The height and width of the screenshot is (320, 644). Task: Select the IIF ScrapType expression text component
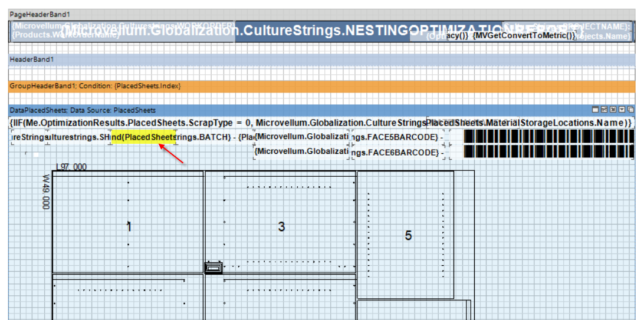[x=217, y=122]
